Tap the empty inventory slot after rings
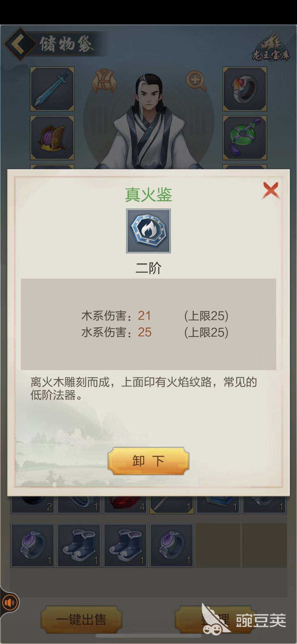Viewport: 297px width, 644px height. coord(218,545)
